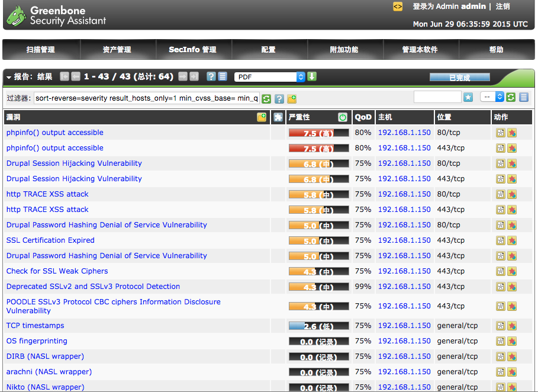Click 7.5 severity bar for phpinfo 443/tcp
The height and width of the screenshot is (392, 538).
pos(319,148)
